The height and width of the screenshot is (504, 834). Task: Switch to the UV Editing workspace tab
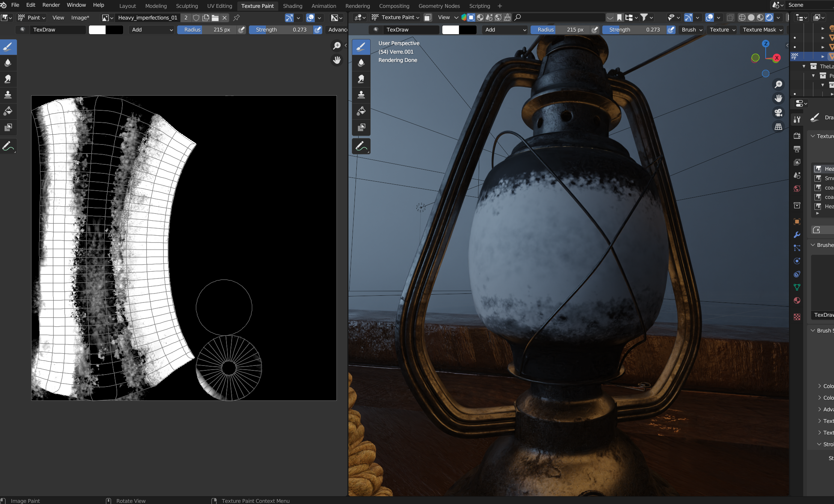click(x=220, y=6)
